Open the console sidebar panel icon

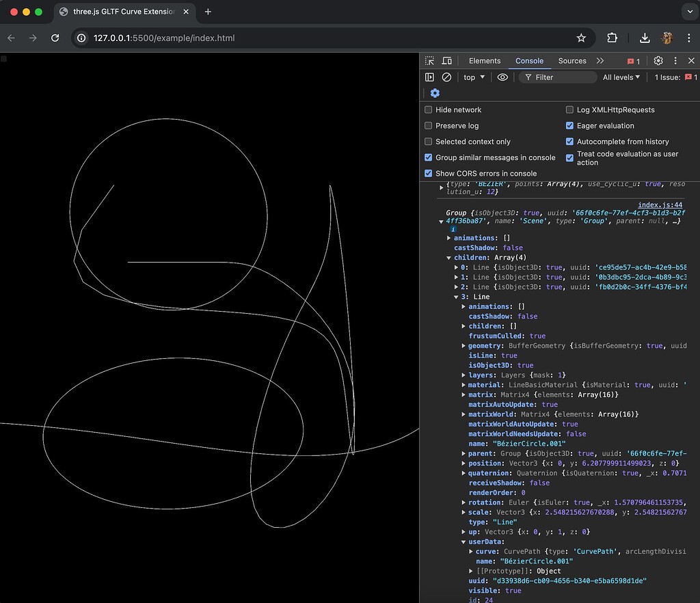(429, 77)
